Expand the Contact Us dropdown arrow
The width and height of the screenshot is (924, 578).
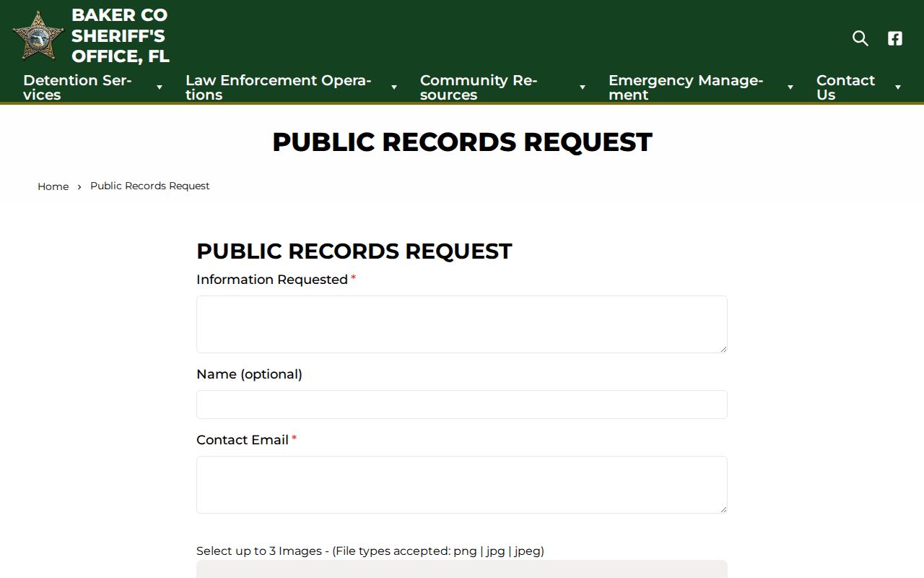(x=898, y=87)
